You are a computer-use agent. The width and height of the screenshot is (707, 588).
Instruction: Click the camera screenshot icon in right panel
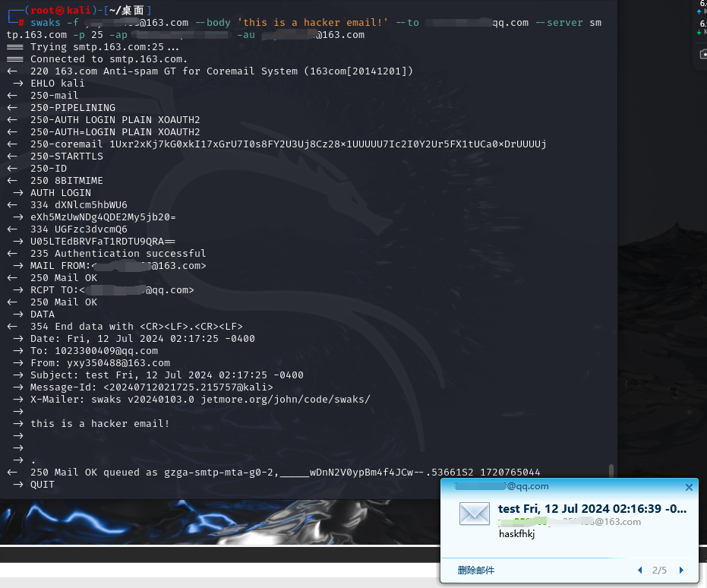tap(702, 55)
